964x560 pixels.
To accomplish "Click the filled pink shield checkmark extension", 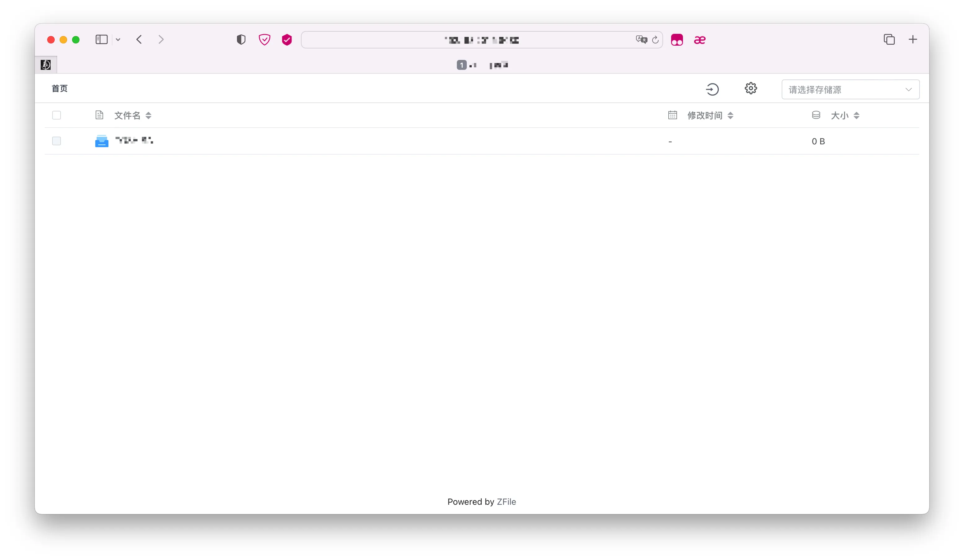I will pyautogui.click(x=287, y=40).
